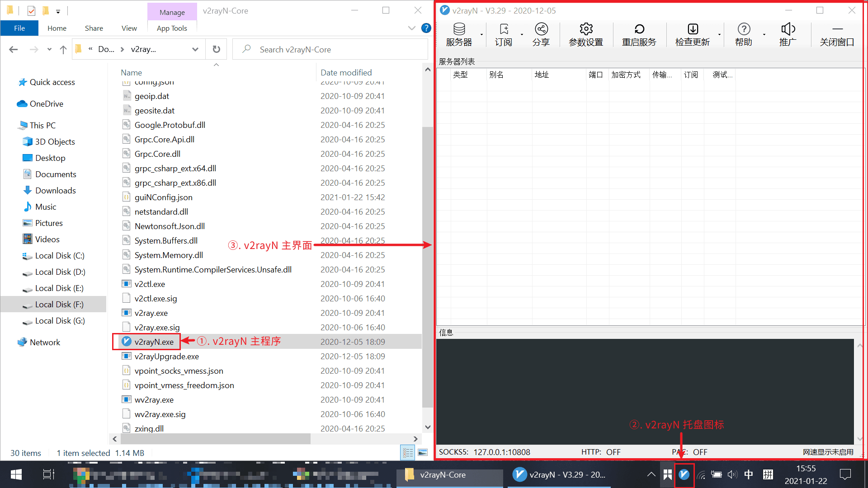This screenshot has width=868, height=488.
Task: Select the v2rayN.exe file
Action: 154,342
